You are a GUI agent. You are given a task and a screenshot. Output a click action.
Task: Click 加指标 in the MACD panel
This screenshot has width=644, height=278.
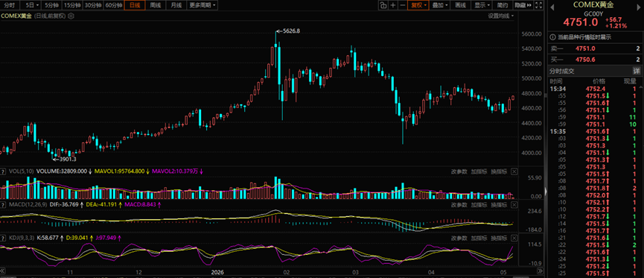pos(479,205)
